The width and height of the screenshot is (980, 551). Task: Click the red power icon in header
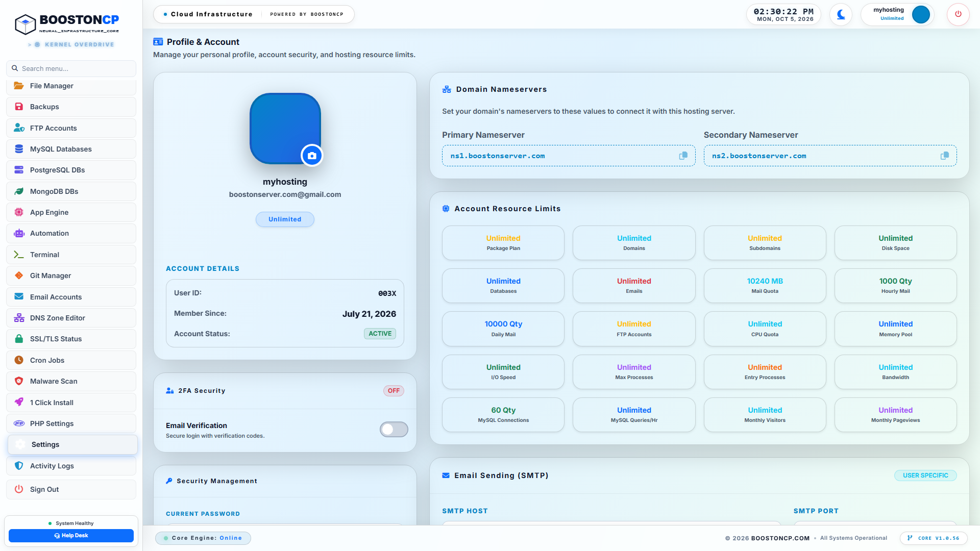coord(958,14)
